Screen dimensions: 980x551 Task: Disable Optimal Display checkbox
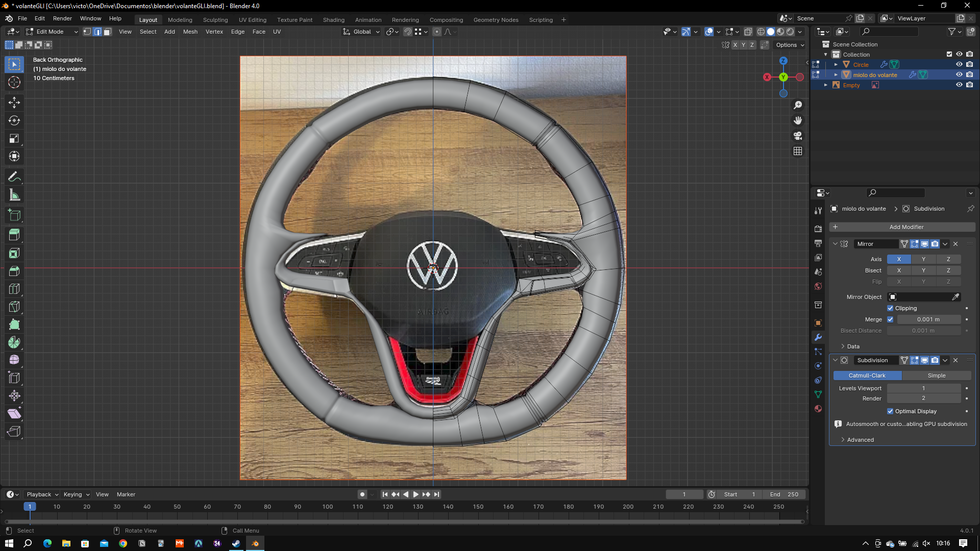pos(890,411)
